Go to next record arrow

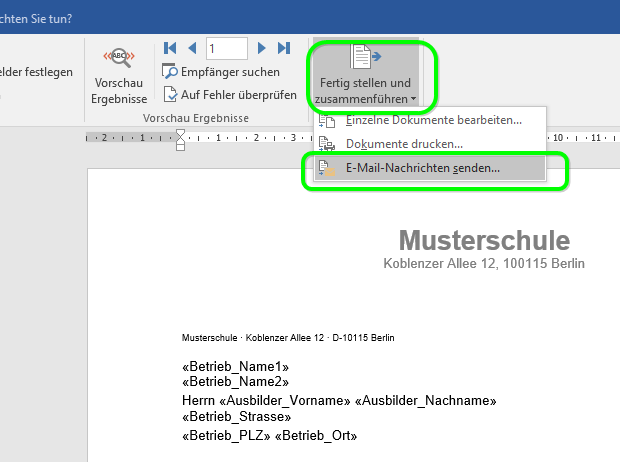261,48
